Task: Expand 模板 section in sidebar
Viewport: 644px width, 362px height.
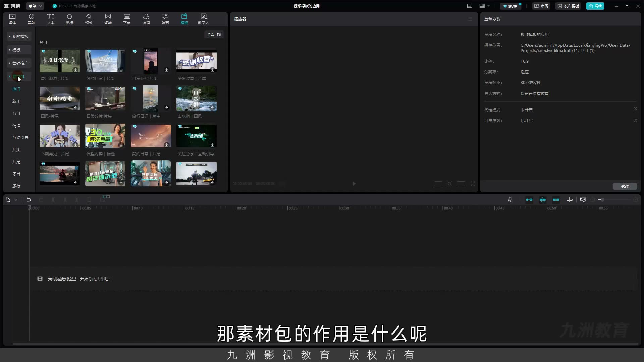Action: 19,50
